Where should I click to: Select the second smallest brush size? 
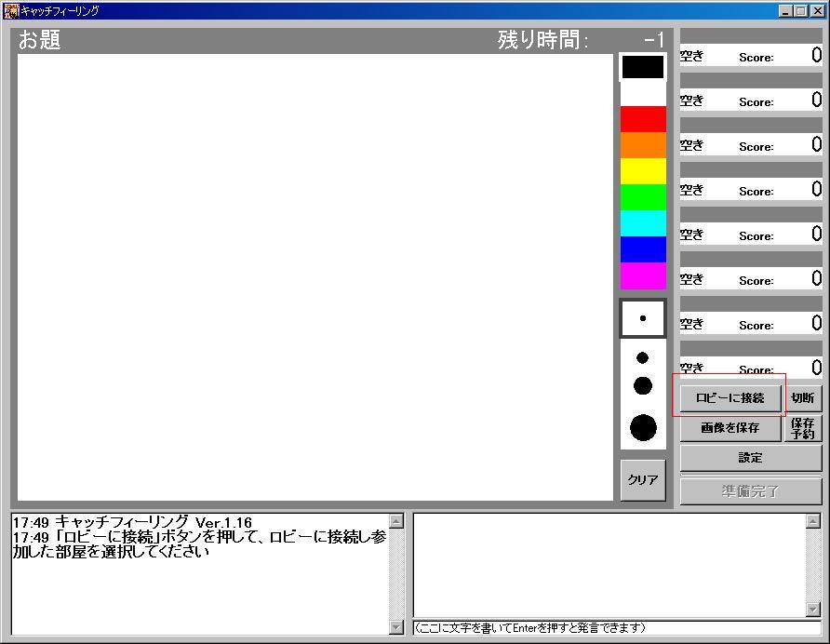click(643, 357)
